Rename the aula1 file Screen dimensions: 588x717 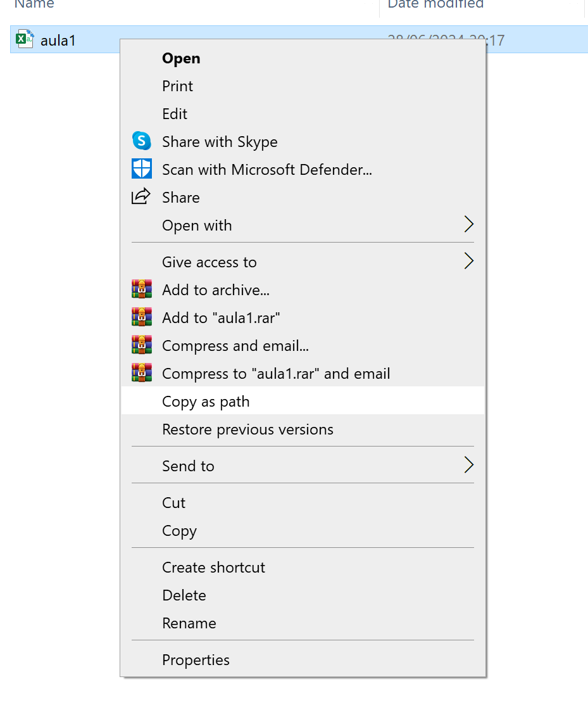(x=189, y=623)
